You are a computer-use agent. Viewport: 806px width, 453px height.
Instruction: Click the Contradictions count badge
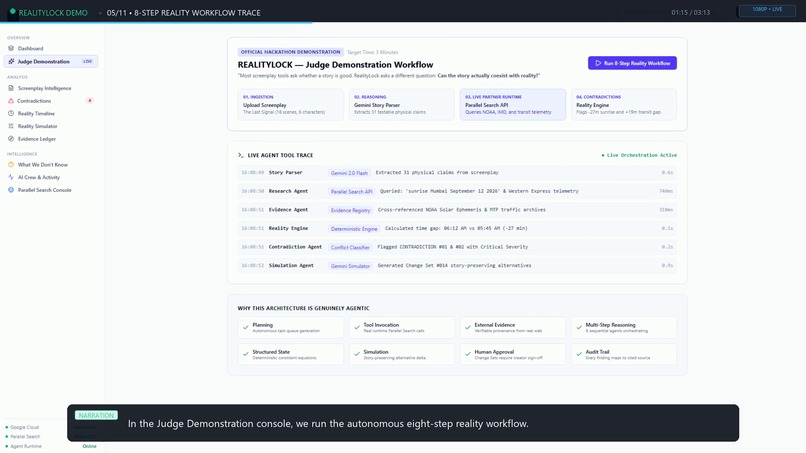click(x=89, y=101)
